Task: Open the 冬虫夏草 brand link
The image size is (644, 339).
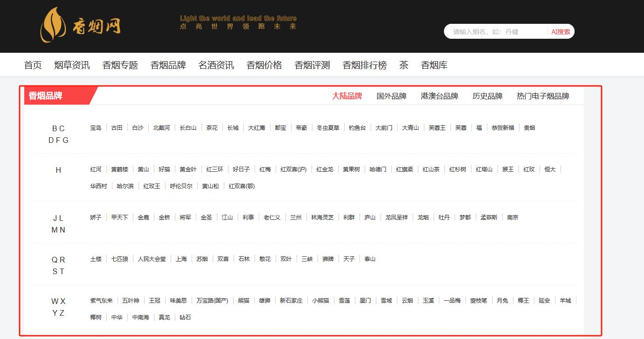Action: [x=328, y=127]
